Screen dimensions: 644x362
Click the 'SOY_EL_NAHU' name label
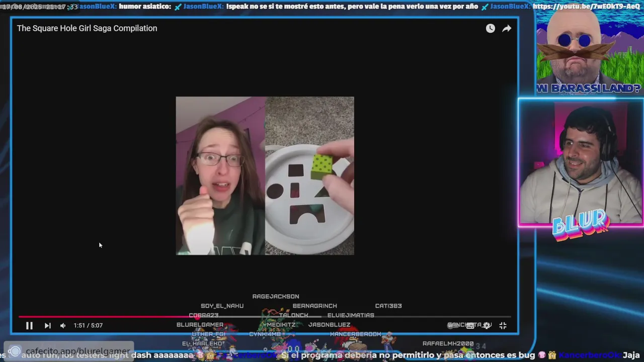pyautogui.click(x=222, y=306)
